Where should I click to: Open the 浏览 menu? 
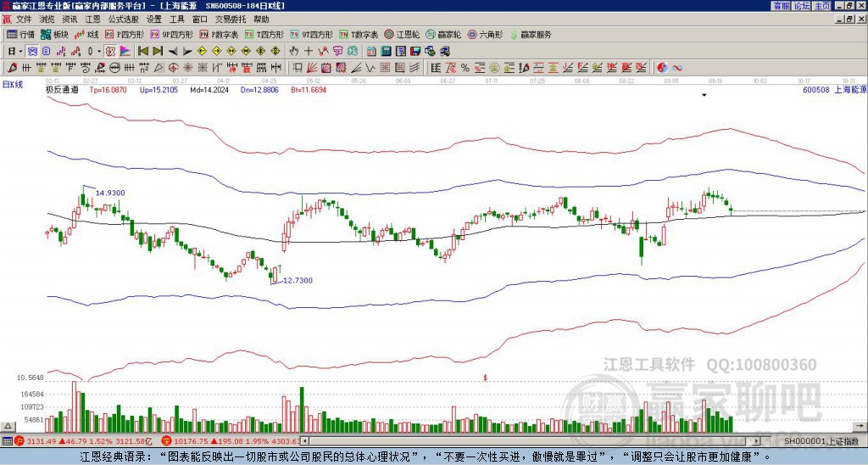(47, 20)
